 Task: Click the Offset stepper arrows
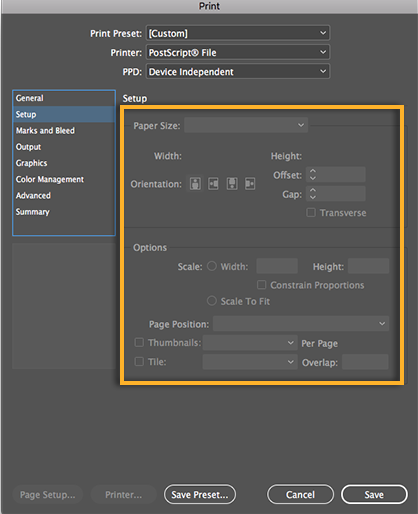coord(313,175)
